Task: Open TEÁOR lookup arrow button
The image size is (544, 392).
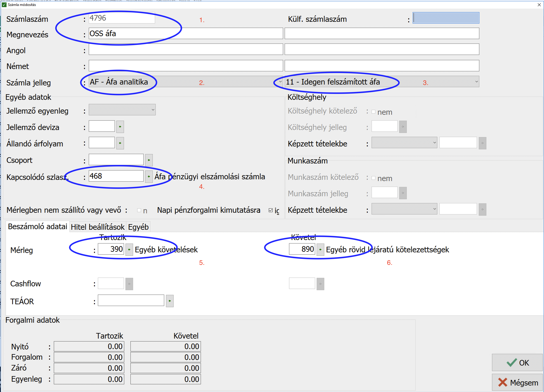Action: click(170, 301)
